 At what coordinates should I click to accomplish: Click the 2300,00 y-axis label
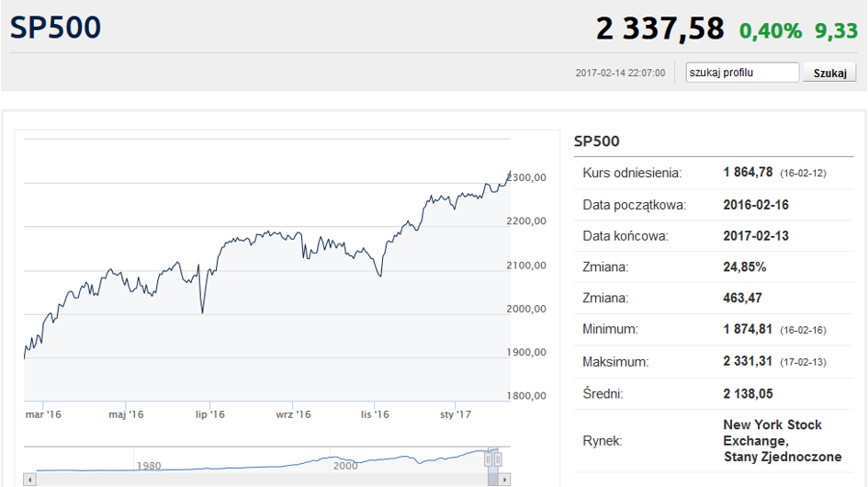[526, 177]
